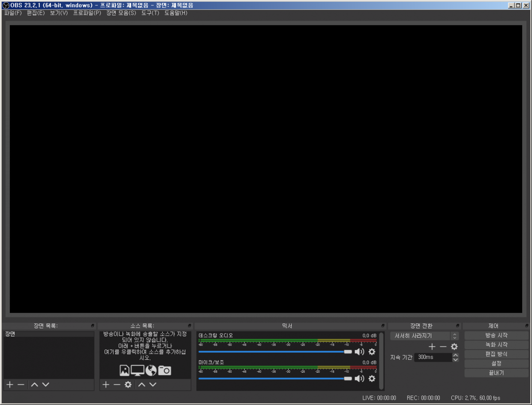Add a source using the plus icon
The image size is (532, 405).
[106, 385]
